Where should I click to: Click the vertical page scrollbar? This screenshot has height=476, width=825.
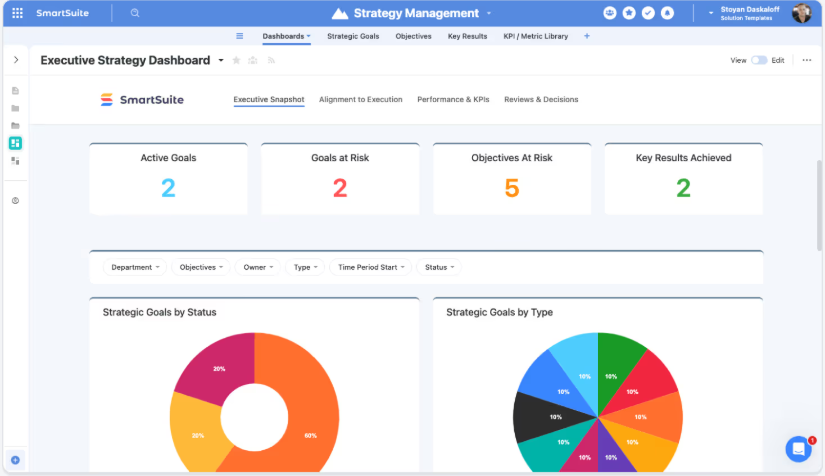pos(819,205)
